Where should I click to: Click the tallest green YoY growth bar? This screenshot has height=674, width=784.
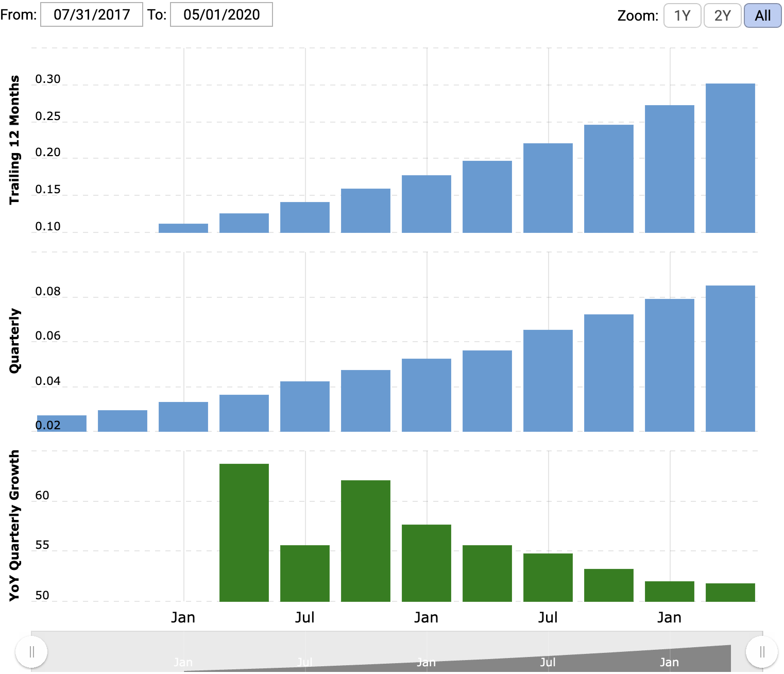[244, 533]
